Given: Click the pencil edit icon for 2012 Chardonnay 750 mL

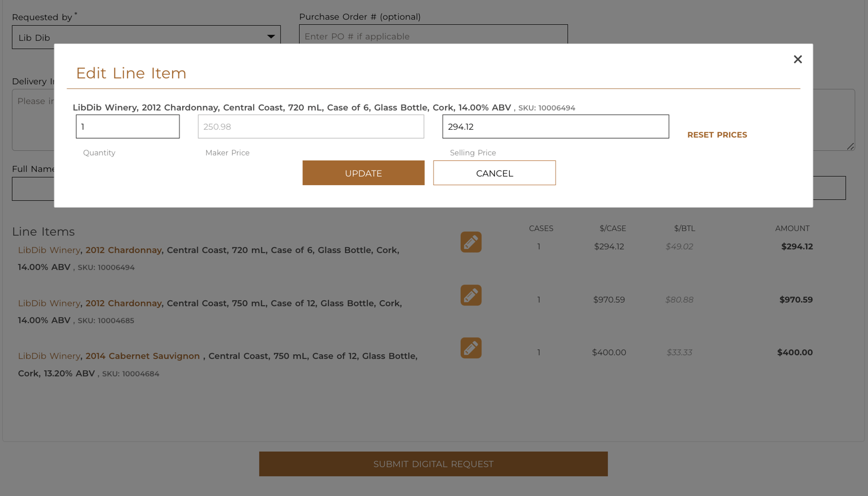Looking at the screenshot, I should click(x=470, y=295).
